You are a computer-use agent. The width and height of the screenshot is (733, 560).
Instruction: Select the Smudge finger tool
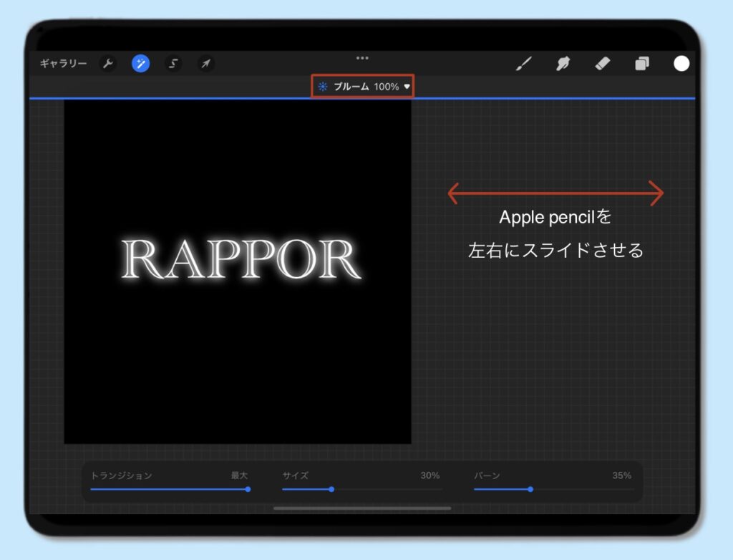(x=563, y=63)
